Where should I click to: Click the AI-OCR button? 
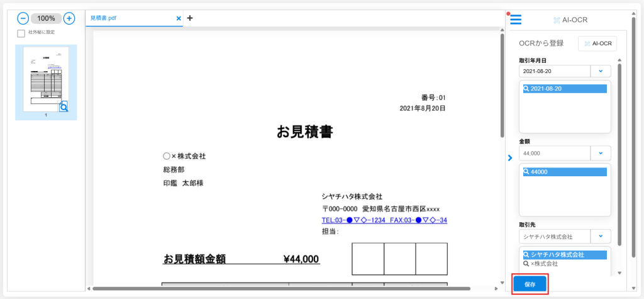tap(597, 43)
